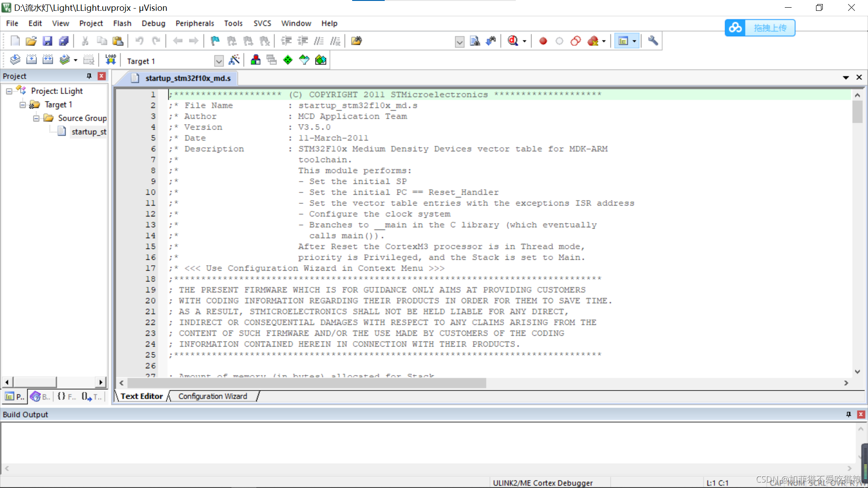The height and width of the screenshot is (488, 868).
Task: Select startup_st file in project tree
Action: [89, 132]
